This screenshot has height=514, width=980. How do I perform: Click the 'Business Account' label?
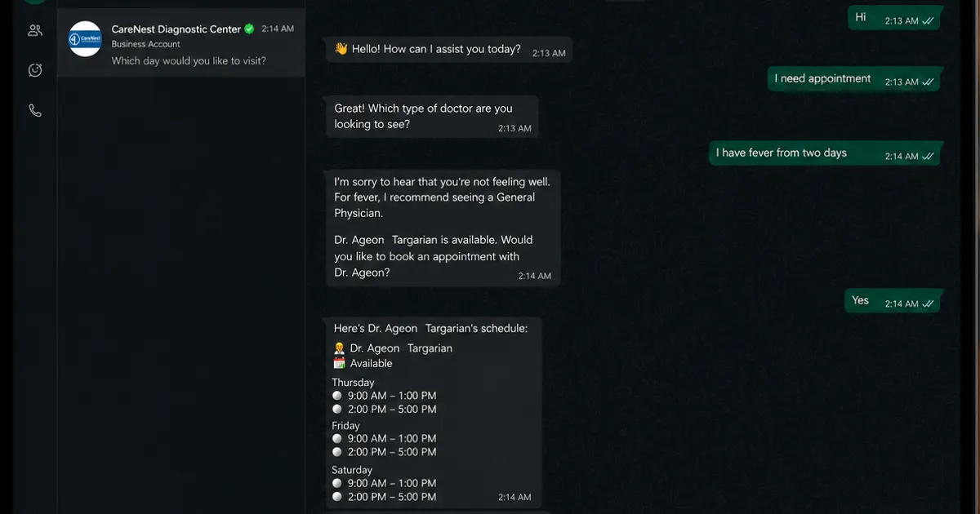pos(146,44)
